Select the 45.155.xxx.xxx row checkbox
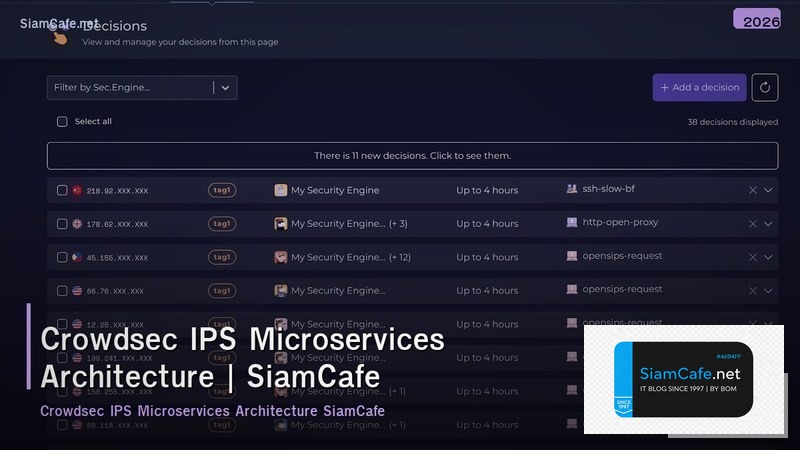The height and width of the screenshot is (450, 800). coord(62,257)
